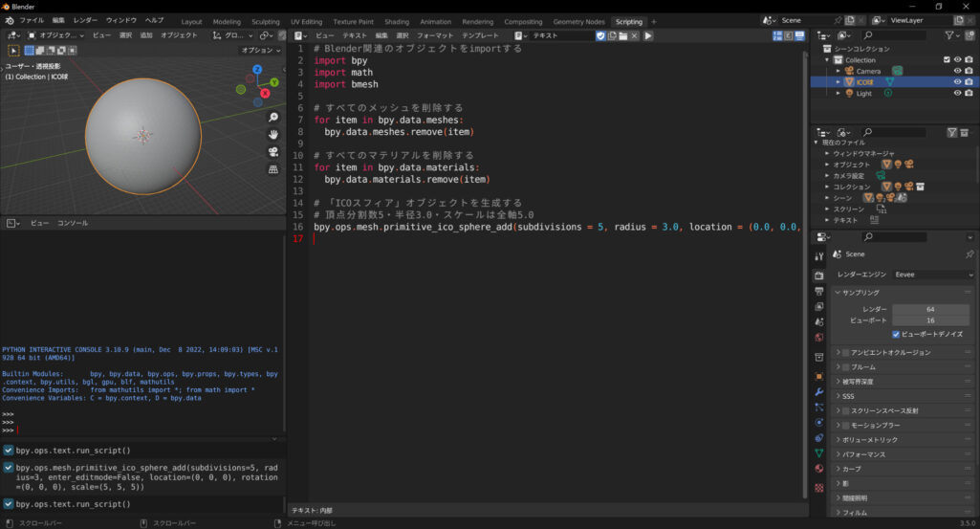Open Particle properties tab
The image size is (980, 529).
(x=818, y=408)
